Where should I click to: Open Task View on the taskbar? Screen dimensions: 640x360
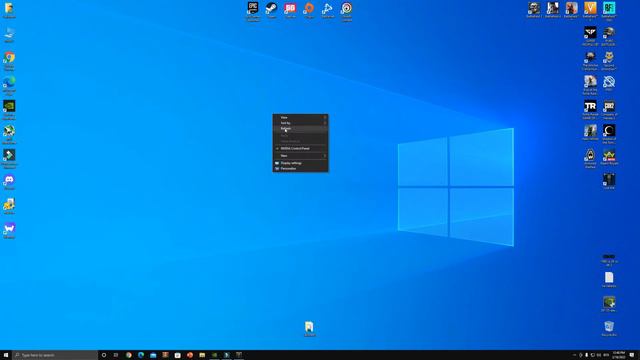[116, 355]
